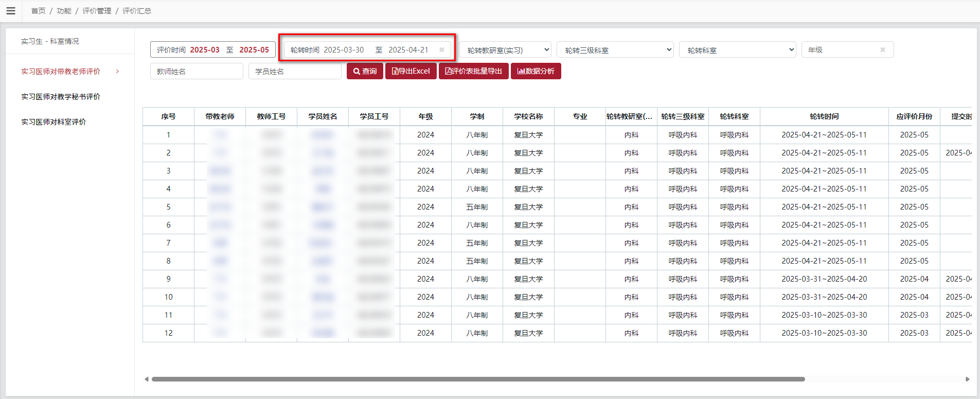
Task: Click the 轮转时间 end date 2025-04-21
Action: click(408, 50)
